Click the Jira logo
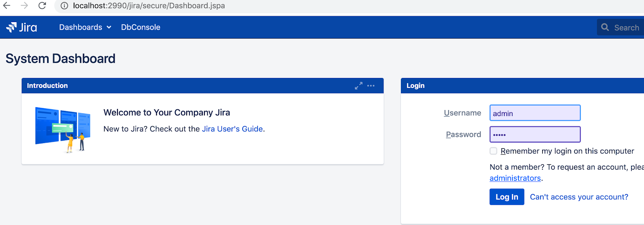Image resolution: width=644 pixels, height=225 pixels. pos(22,27)
